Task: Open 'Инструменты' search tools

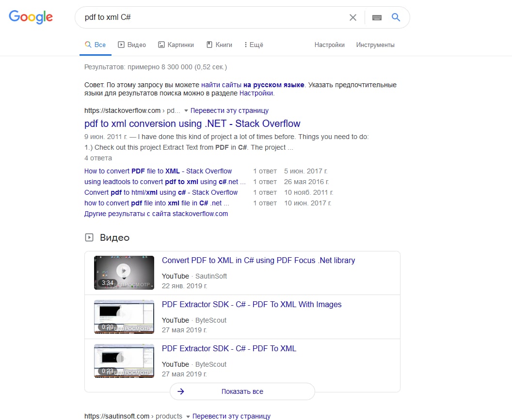Action: [375, 45]
